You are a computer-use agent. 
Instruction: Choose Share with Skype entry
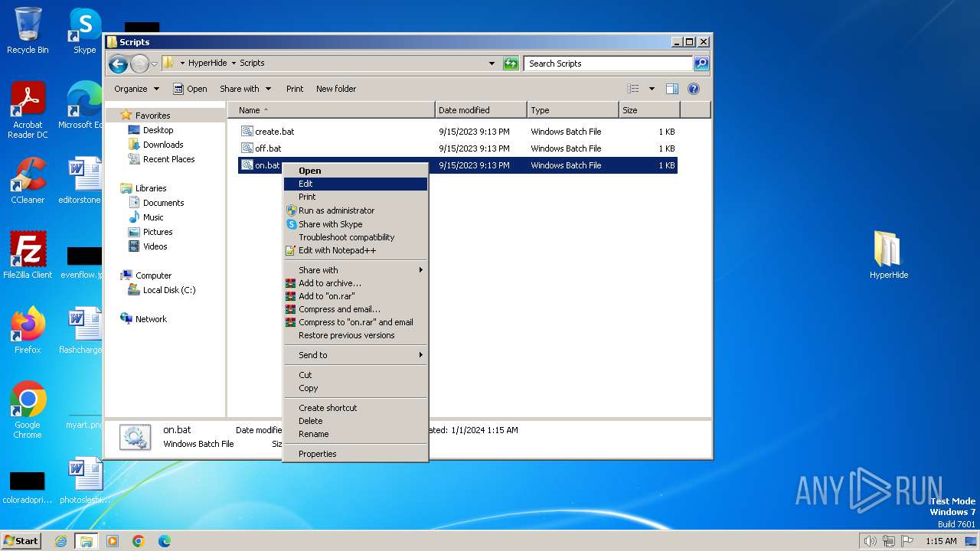(x=355, y=224)
